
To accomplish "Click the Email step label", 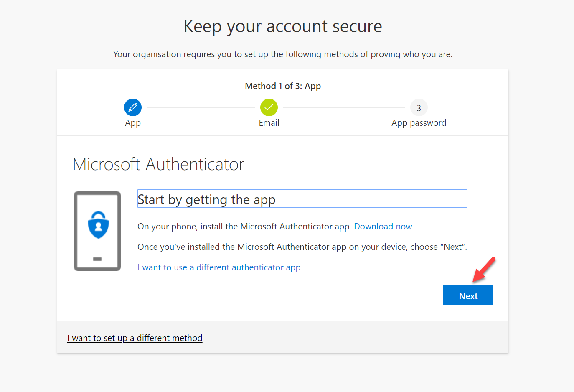I will click(269, 123).
